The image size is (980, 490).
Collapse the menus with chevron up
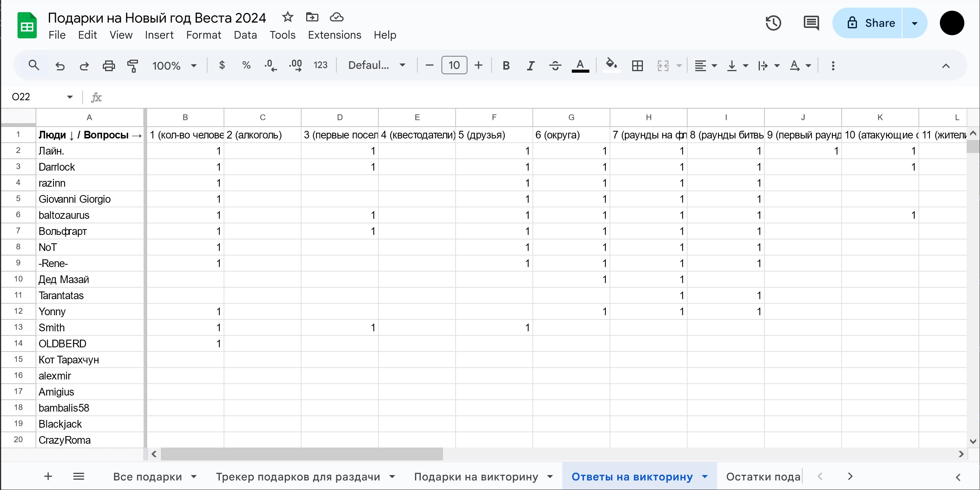click(x=946, y=66)
